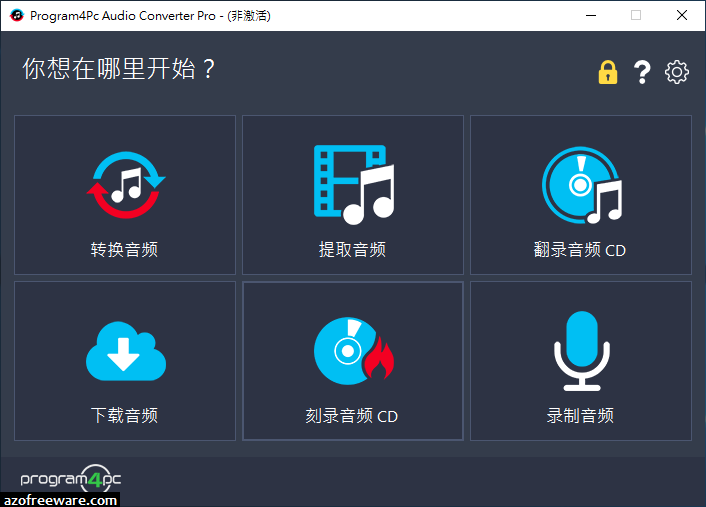Open settings with the gear icon

[677, 72]
